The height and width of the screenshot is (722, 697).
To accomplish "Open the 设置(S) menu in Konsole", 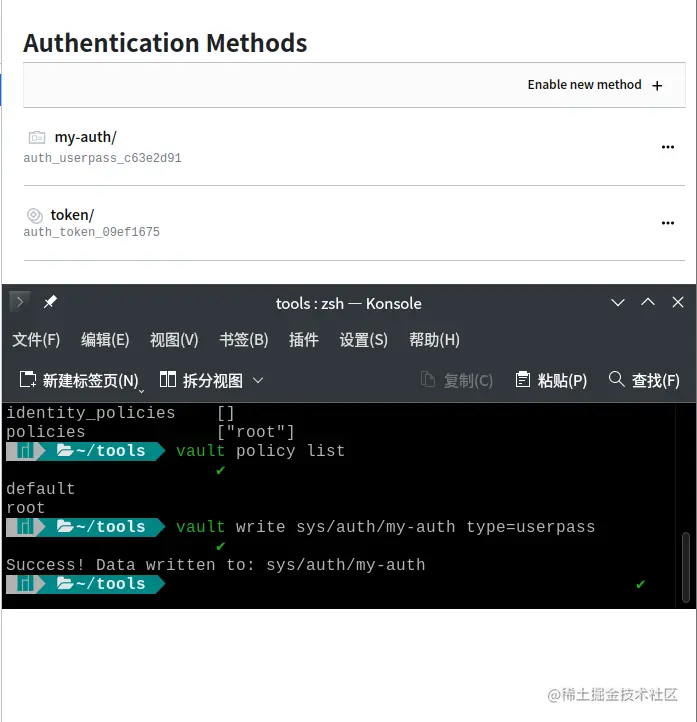I will click(x=363, y=340).
